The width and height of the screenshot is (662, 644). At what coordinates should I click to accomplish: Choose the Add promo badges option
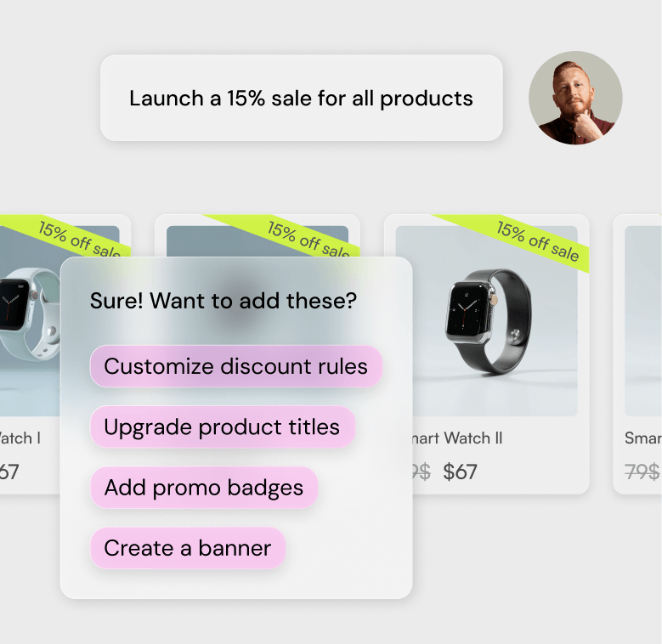pyautogui.click(x=203, y=488)
